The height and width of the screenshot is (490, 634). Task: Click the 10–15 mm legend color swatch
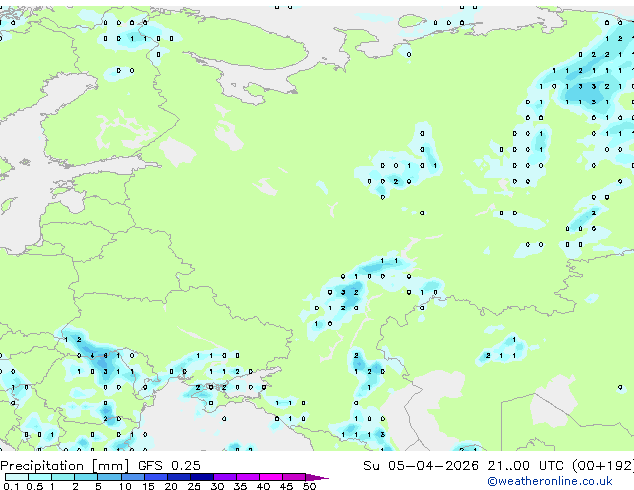pos(133,477)
